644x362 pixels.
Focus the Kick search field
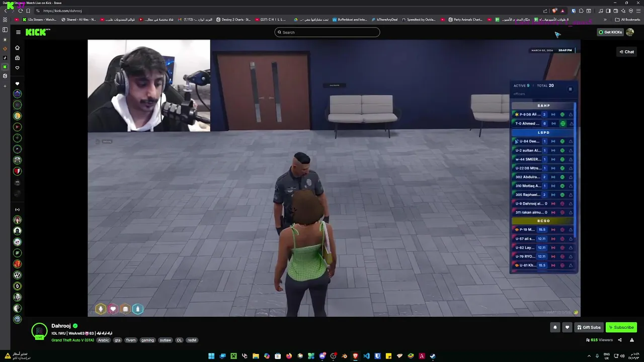coord(327,32)
